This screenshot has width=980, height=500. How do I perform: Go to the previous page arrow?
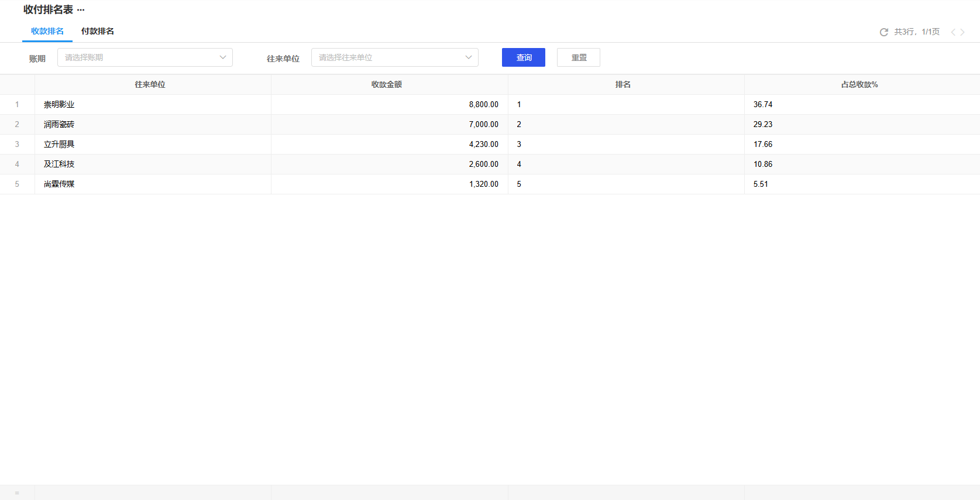pos(953,32)
